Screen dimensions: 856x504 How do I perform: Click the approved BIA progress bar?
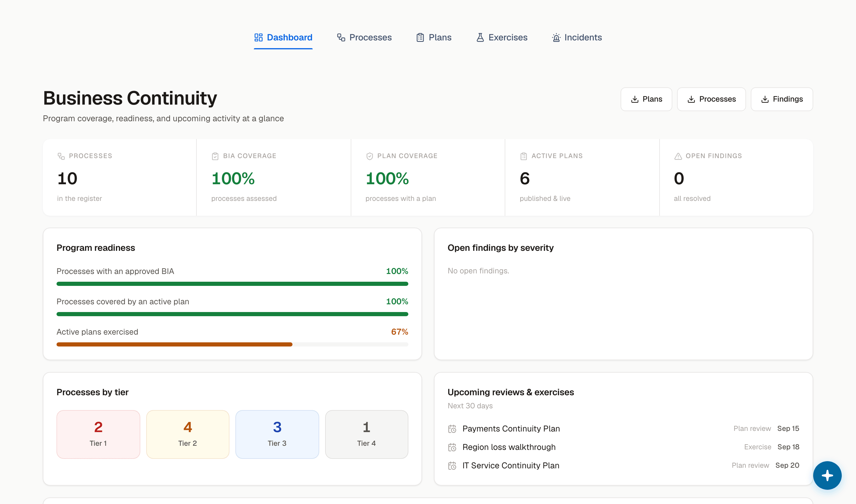pyautogui.click(x=232, y=284)
